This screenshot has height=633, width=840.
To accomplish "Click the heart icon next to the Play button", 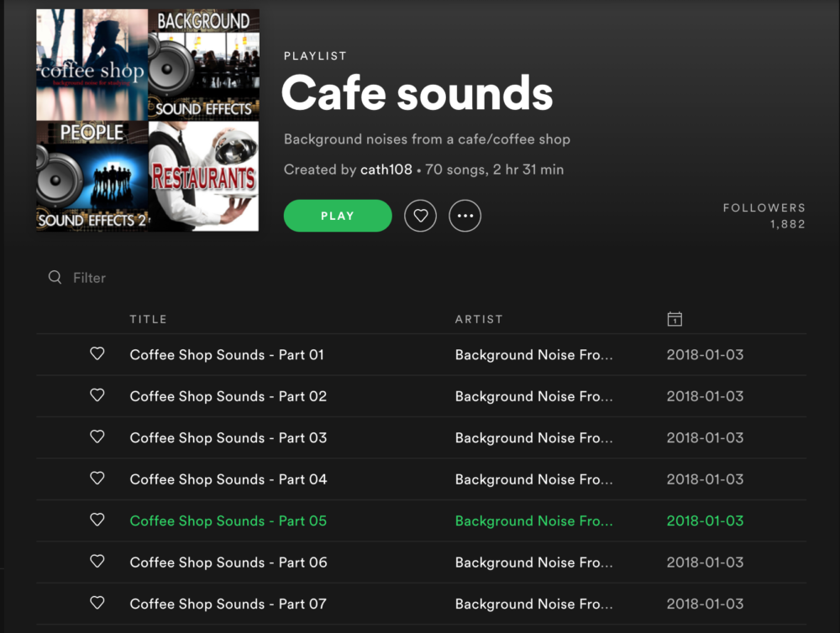I will 420,216.
